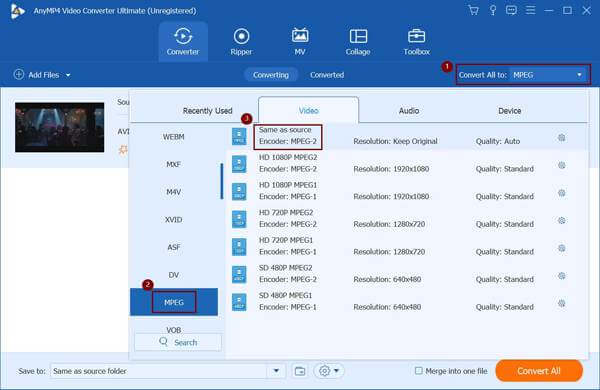Image resolution: width=600 pixels, height=390 pixels.
Task: Click the shopping cart purchase icon
Action: tap(473, 10)
